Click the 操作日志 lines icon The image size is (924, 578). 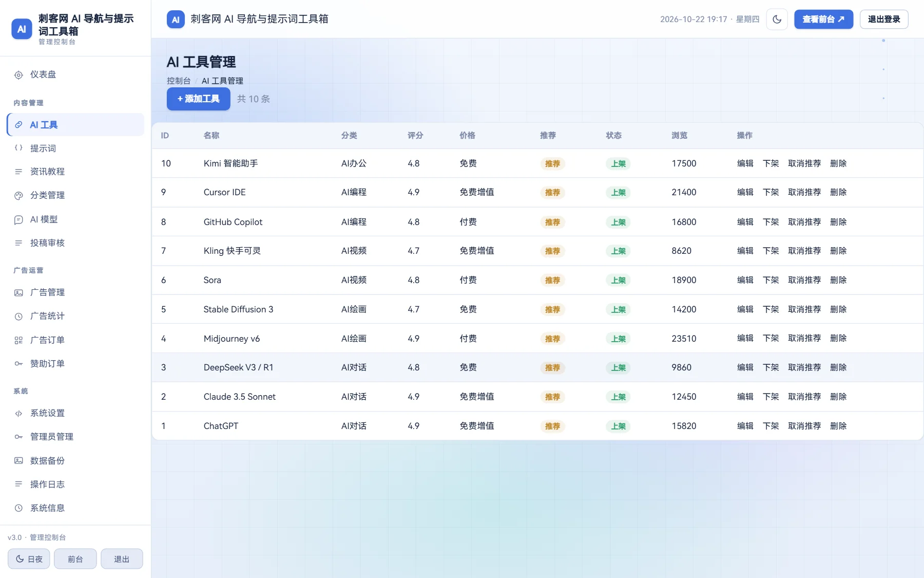(x=18, y=484)
